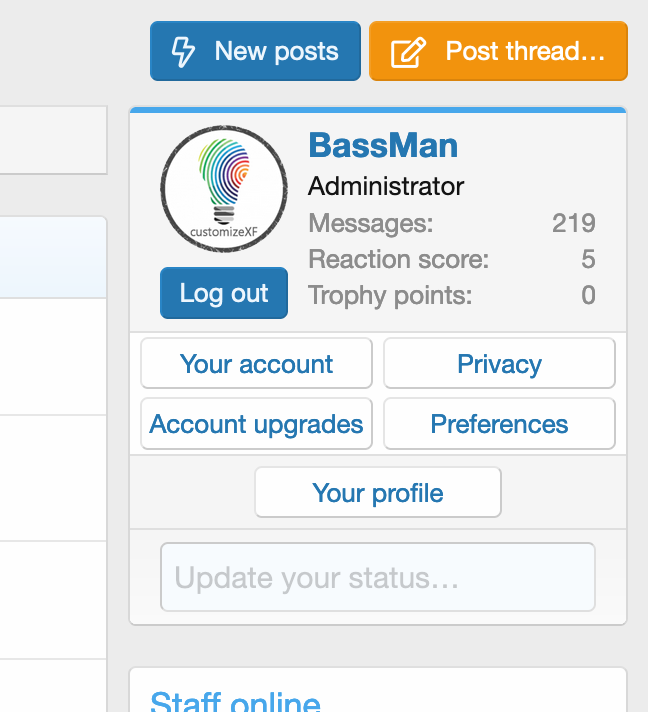Open the Preferences page
The image size is (648, 712).
click(x=499, y=424)
